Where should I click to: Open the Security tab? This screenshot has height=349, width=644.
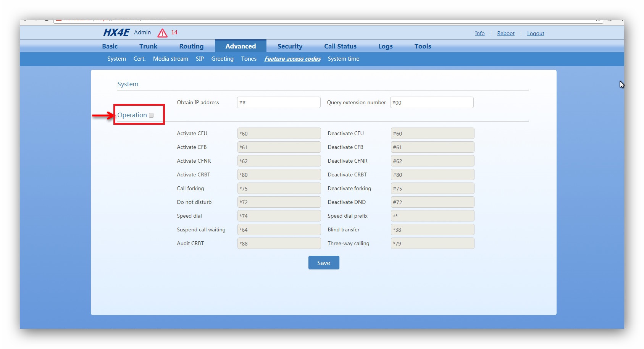point(290,46)
